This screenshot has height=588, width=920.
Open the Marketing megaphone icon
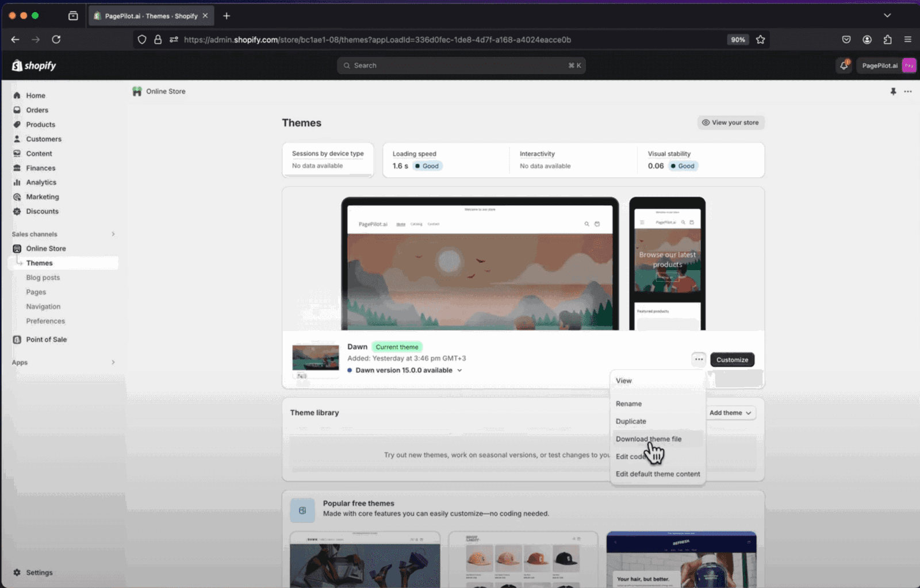(17, 197)
